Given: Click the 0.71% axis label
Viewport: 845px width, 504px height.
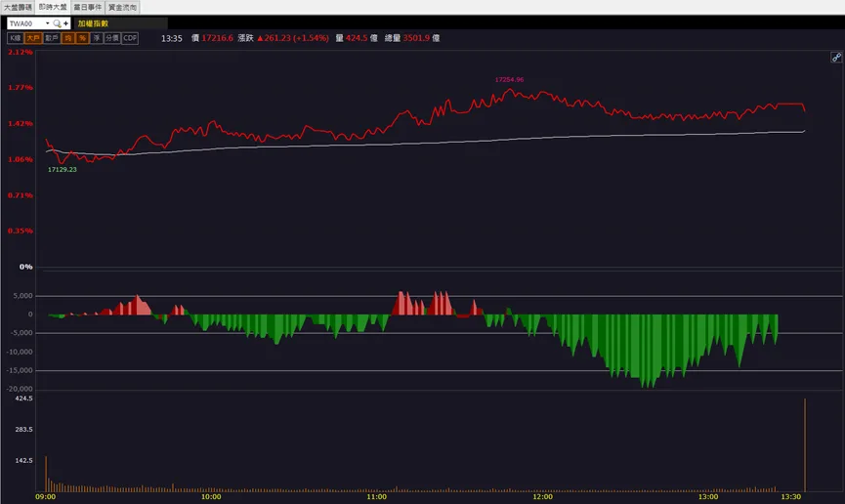Looking at the screenshot, I should pyautogui.click(x=20, y=195).
